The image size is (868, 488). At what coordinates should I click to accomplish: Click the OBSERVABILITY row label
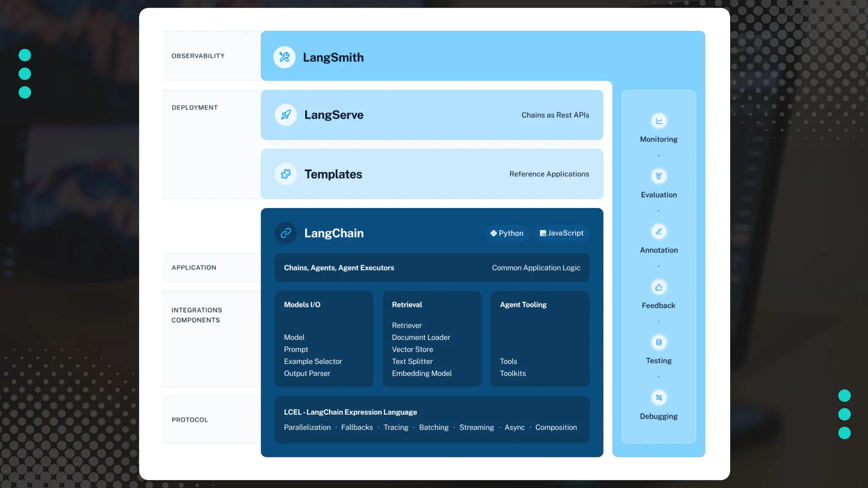pyautogui.click(x=198, y=56)
